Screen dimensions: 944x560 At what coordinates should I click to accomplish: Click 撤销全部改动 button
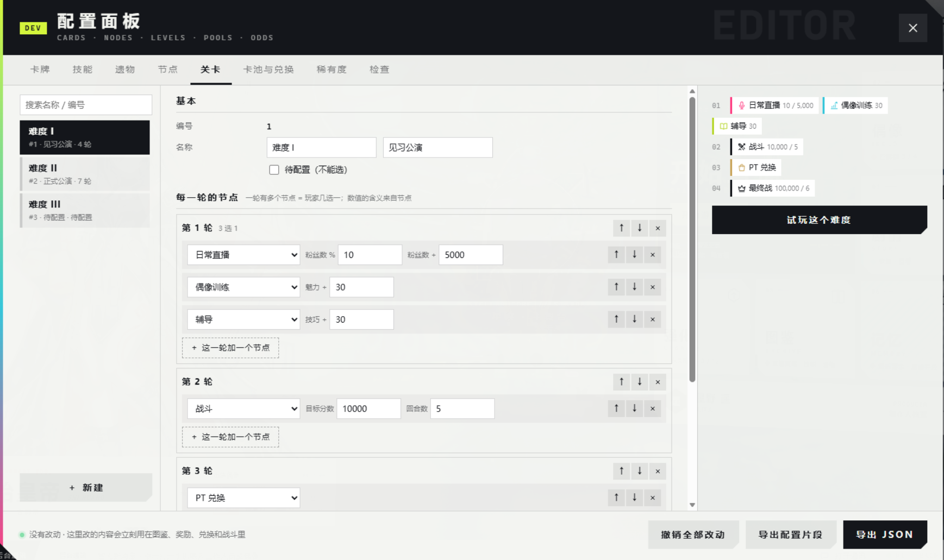[693, 534]
